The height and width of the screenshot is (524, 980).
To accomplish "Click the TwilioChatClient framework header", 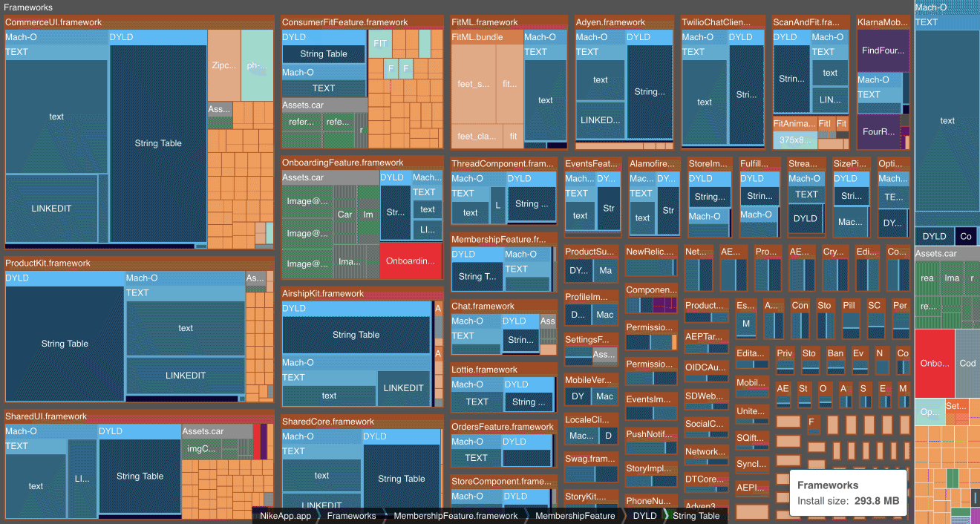I will click(722, 22).
